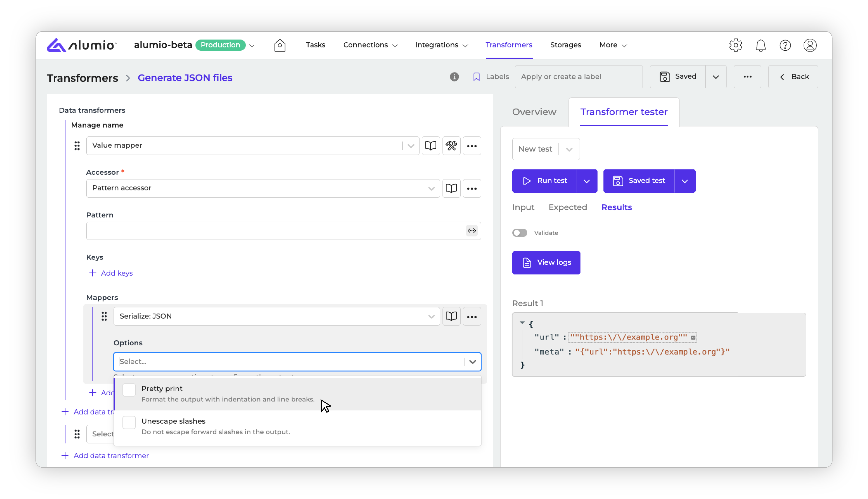Click the View logs button

pos(546,263)
